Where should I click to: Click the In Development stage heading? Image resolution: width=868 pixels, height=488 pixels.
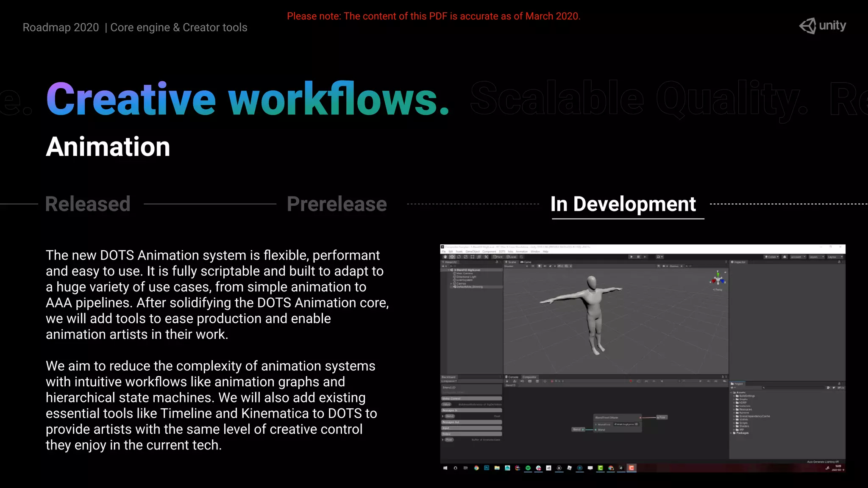(x=623, y=204)
